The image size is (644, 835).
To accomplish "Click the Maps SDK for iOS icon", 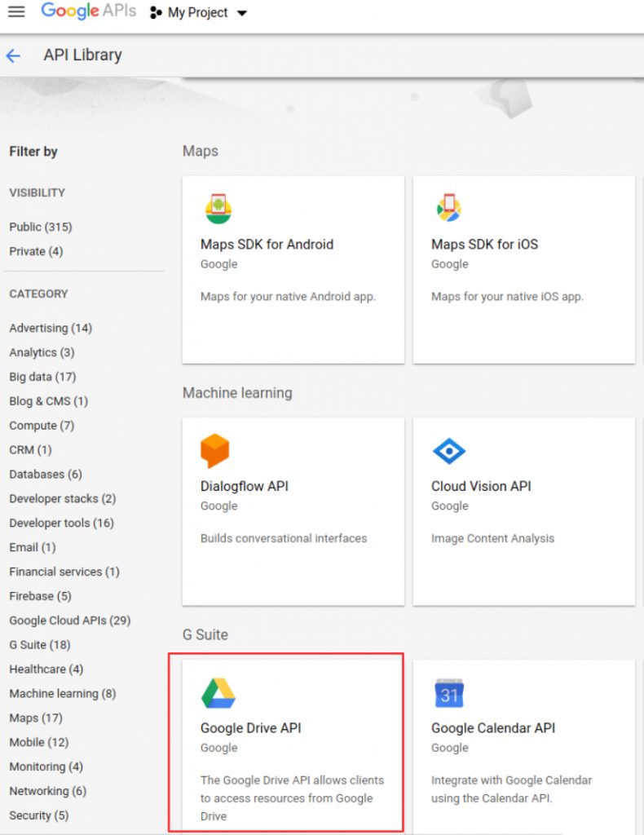I will tap(449, 208).
